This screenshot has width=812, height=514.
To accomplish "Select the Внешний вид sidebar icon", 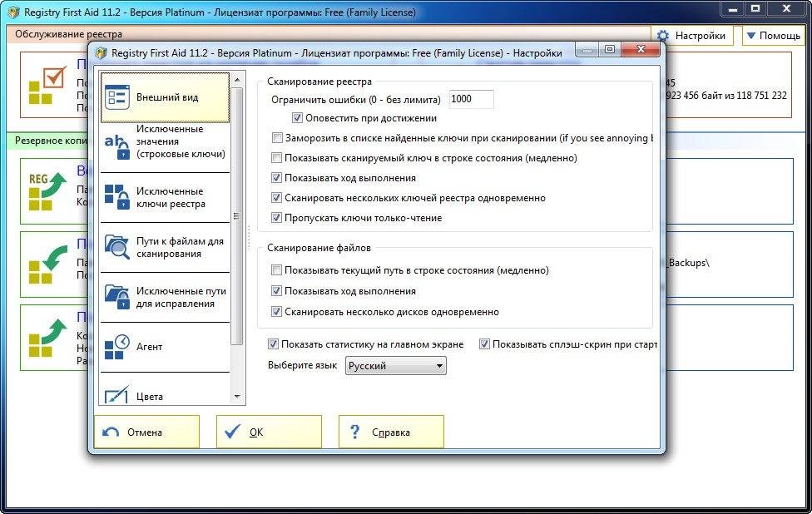I will 117,96.
